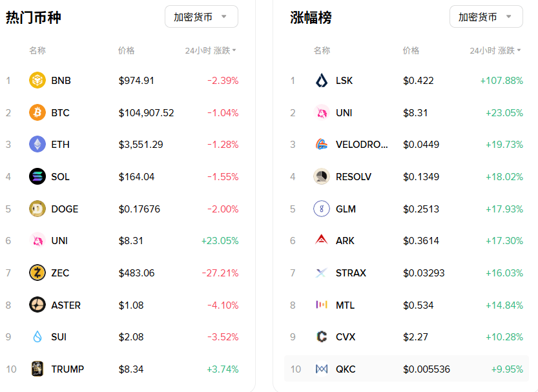Screen dimensions: 538x392
Task: Click the MTL coin icon
Action: 322,305
